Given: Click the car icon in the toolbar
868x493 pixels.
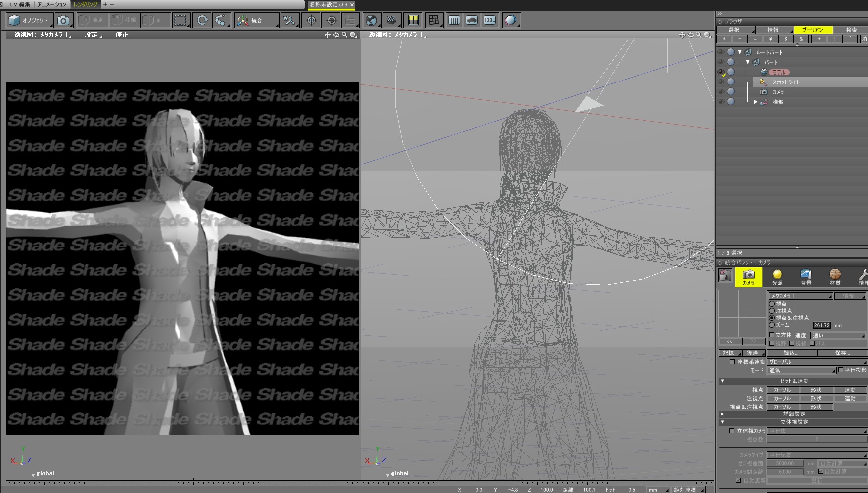Looking at the screenshot, I should pos(472,20).
